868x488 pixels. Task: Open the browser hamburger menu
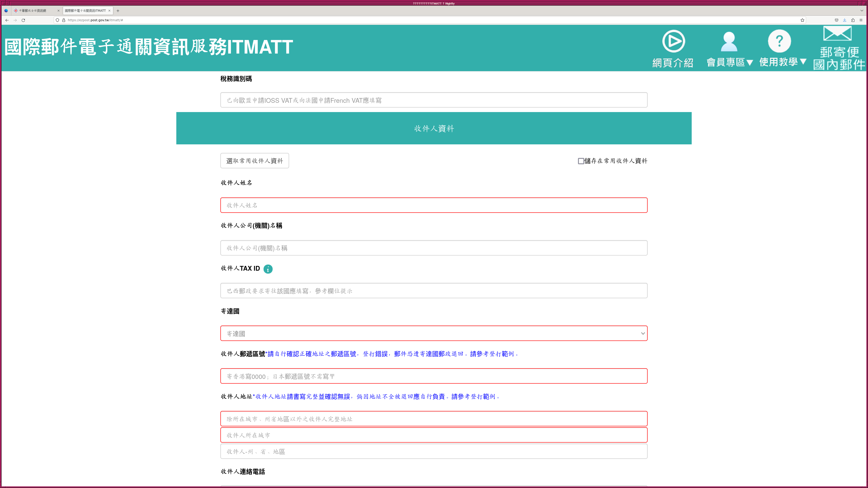tap(861, 20)
